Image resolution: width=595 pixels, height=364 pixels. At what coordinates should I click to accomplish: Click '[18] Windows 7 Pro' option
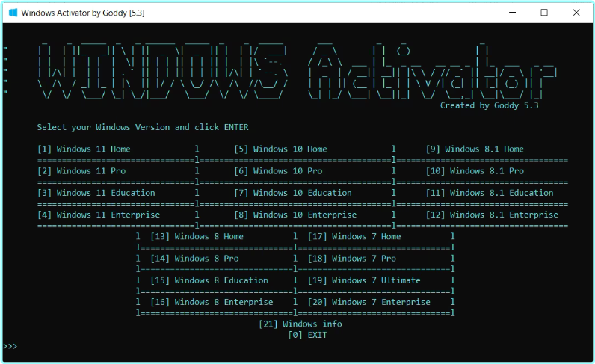click(352, 259)
